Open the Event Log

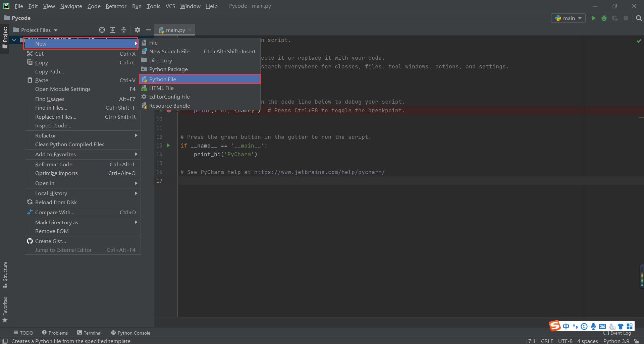(617, 333)
